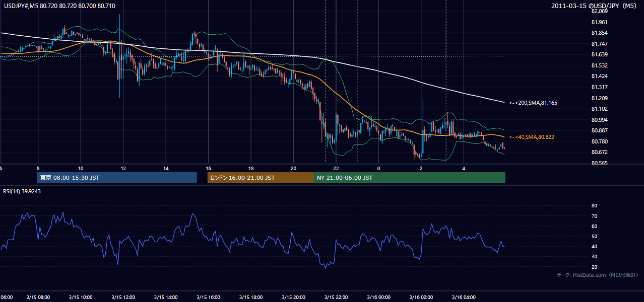Click the 82.069 price axis value
644x302 pixels.
[600, 11]
